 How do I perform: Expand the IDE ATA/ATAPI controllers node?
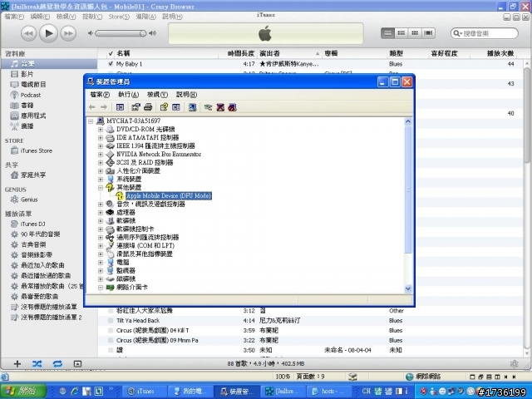(x=101, y=138)
